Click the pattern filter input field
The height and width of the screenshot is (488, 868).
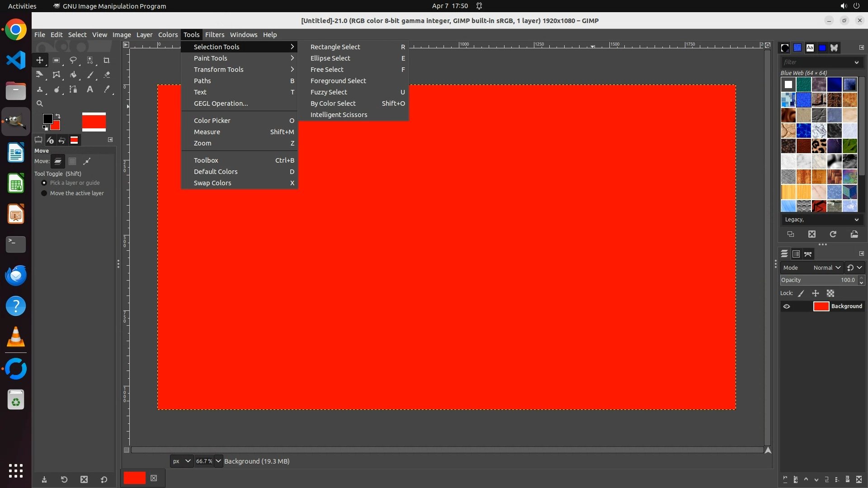coord(816,62)
